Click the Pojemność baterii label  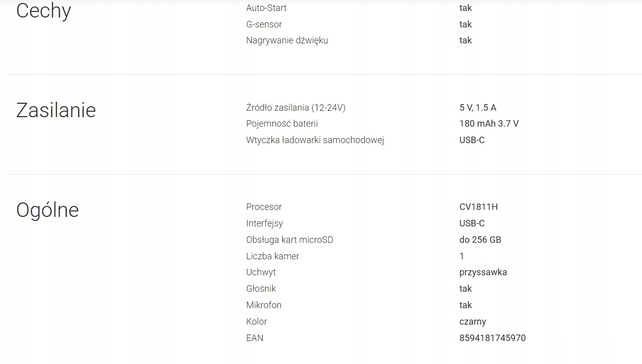pyautogui.click(x=282, y=124)
